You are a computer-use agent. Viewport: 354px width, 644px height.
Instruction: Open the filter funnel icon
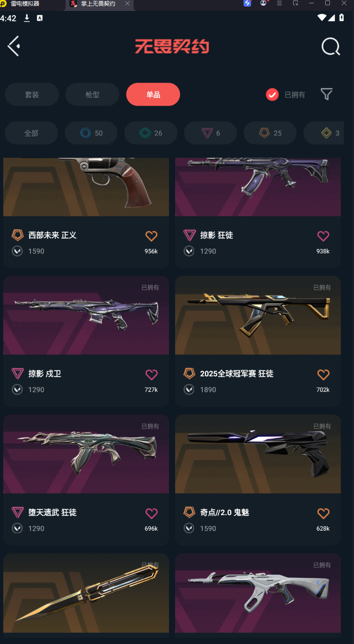[326, 94]
